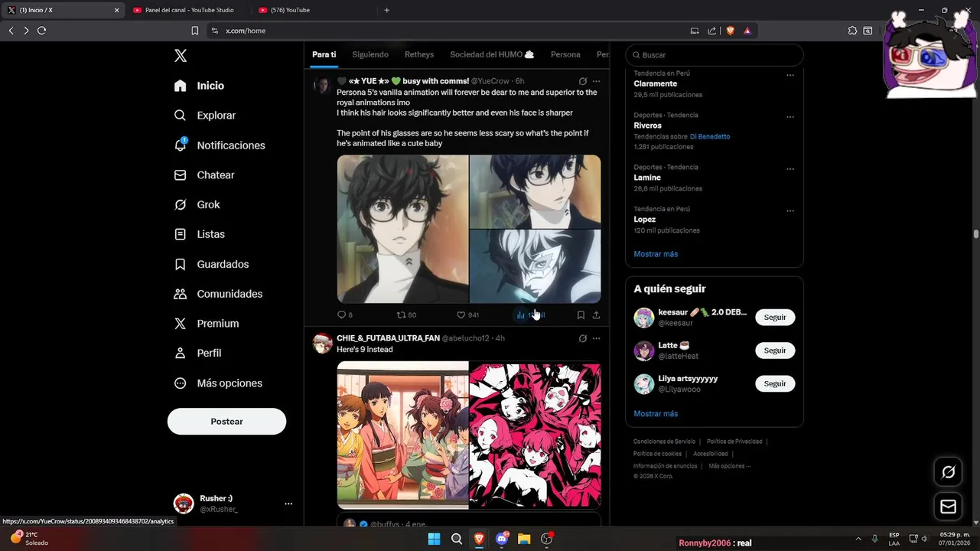Viewport: 980px width, 551px height.
Task: Open Explorar in the sidebar
Action: (x=204, y=116)
